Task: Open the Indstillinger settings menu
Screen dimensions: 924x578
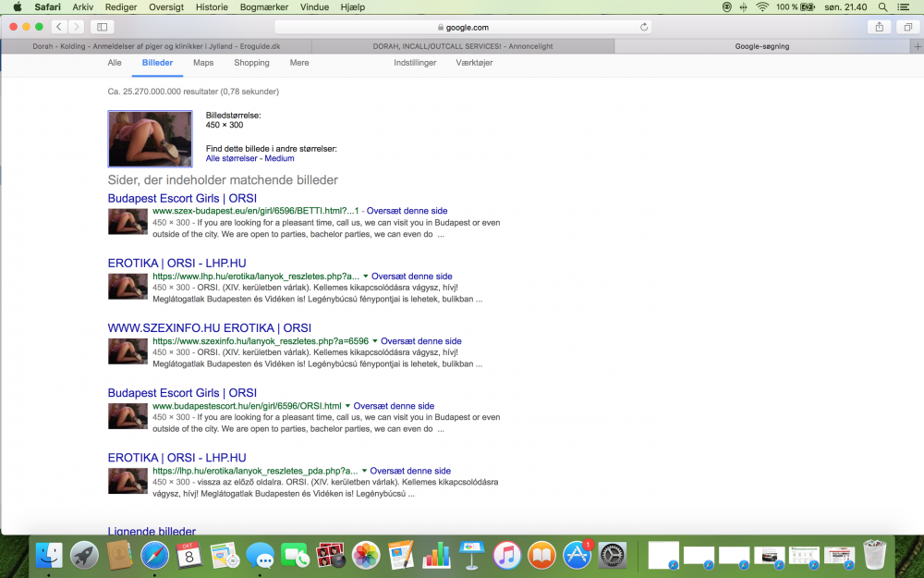Action: point(415,63)
